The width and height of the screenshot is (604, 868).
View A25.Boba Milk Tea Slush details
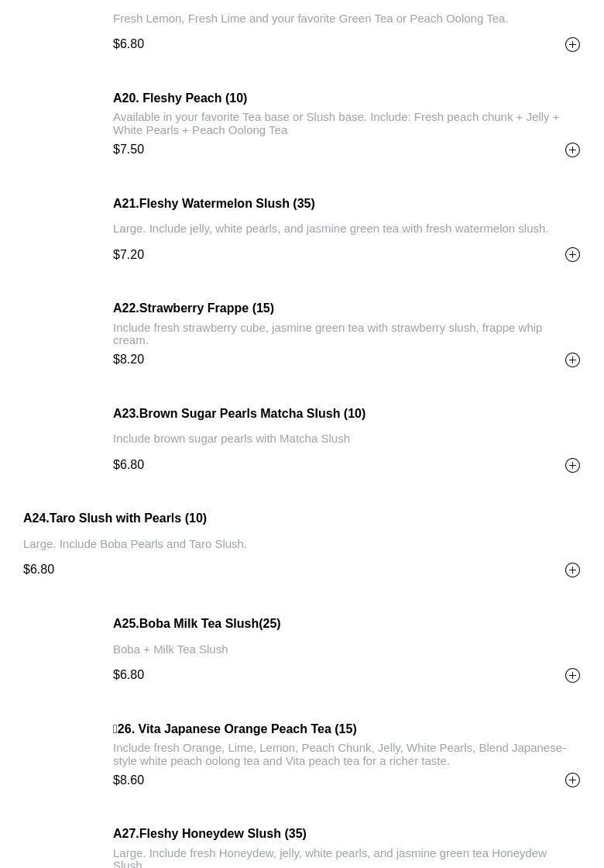pyautogui.click(x=197, y=624)
